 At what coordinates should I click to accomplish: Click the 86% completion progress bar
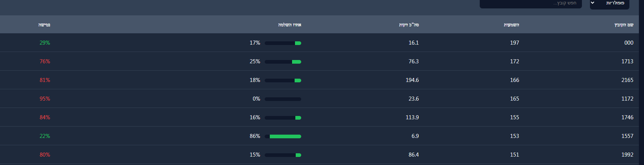tap(283, 136)
